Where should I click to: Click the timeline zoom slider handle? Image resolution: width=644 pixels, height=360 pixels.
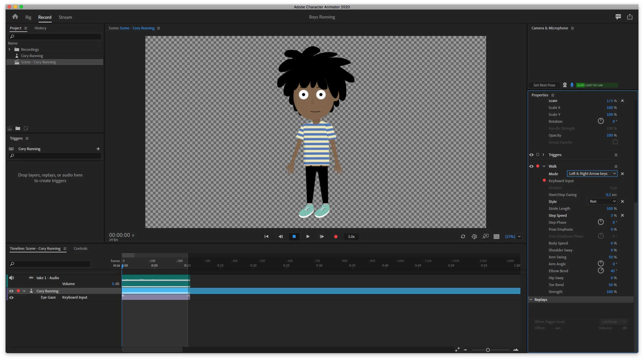click(488, 350)
